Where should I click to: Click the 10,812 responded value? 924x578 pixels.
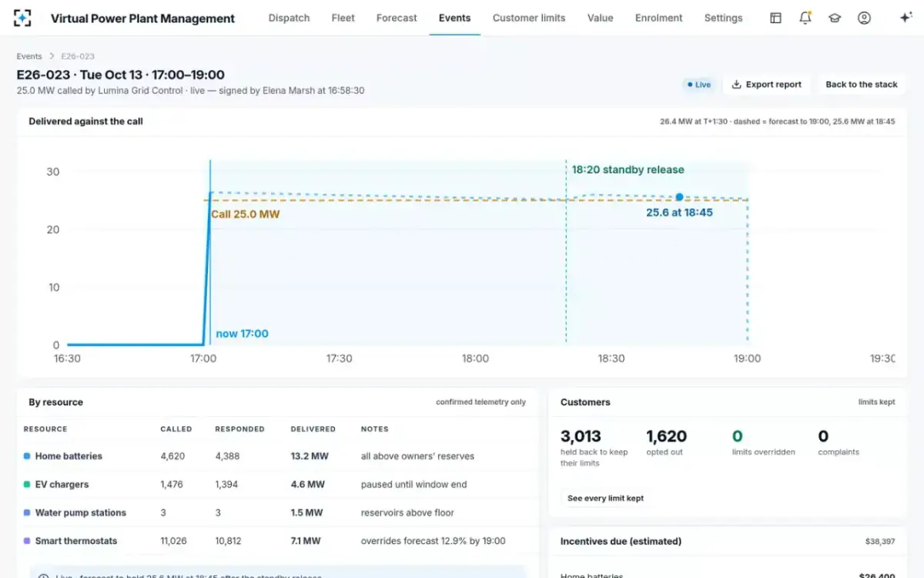point(229,541)
